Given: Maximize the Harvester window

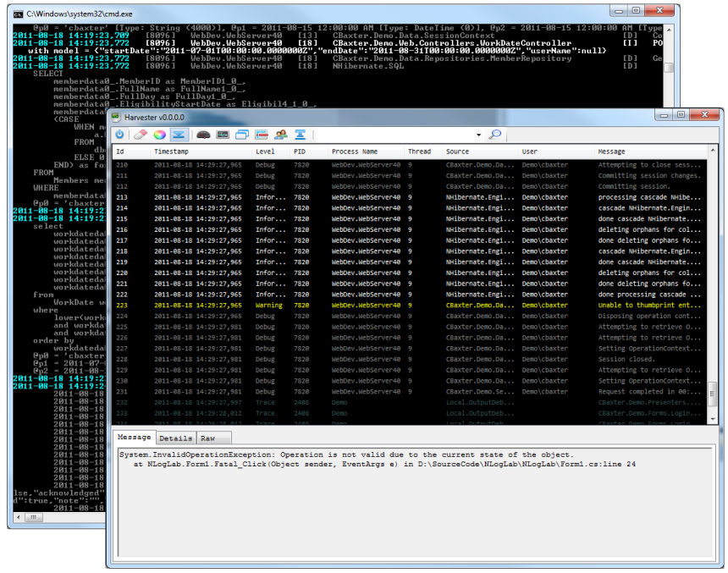Looking at the screenshot, I should point(681,114).
